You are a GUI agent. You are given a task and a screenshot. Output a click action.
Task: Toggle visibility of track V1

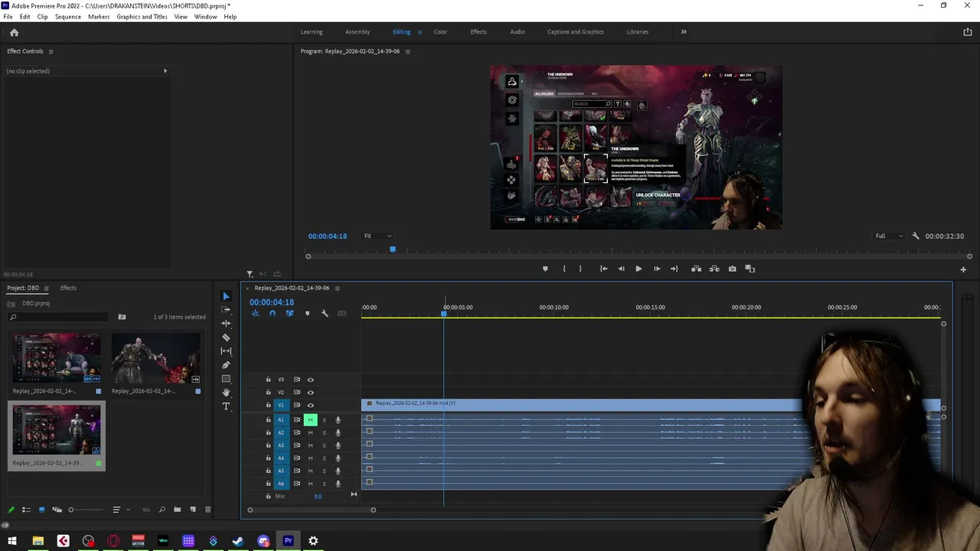tap(310, 405)
